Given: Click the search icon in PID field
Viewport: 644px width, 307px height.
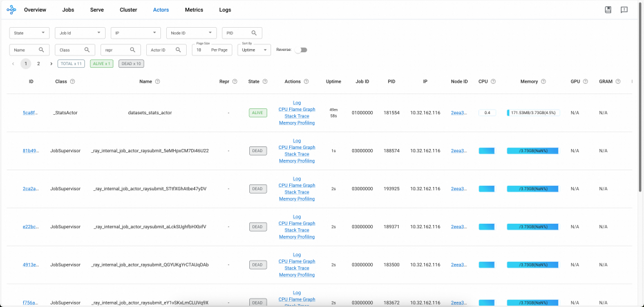Looking at the screenshot, I should coord(254,33).
